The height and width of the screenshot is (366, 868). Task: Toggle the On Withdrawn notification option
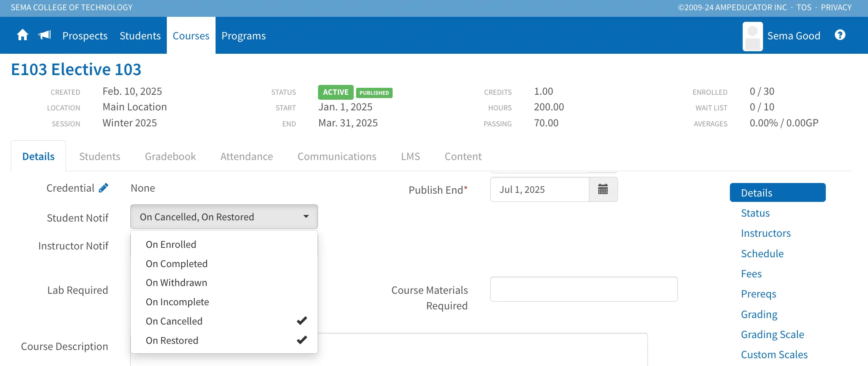[x=224, y=283]
